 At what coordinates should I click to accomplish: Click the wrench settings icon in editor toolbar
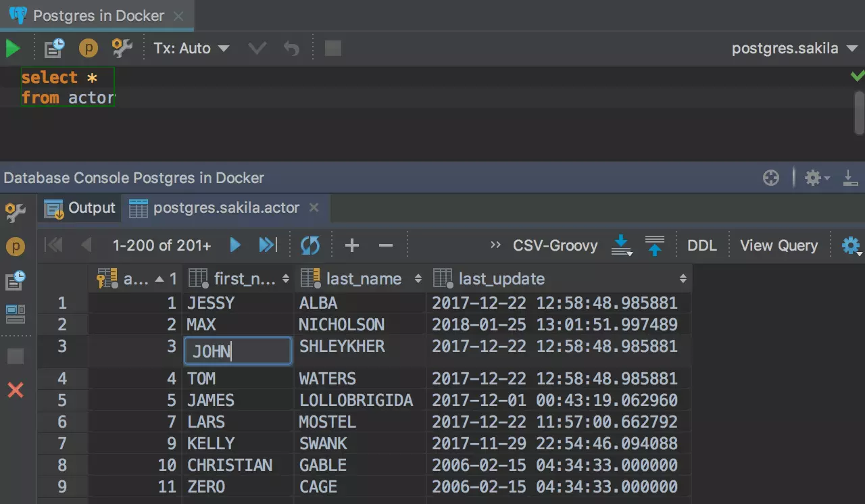click(x=122, y=49)
